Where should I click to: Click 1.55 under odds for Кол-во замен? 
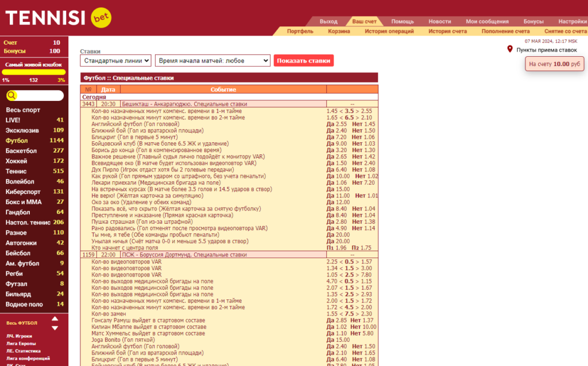click(x=332, y=314)
